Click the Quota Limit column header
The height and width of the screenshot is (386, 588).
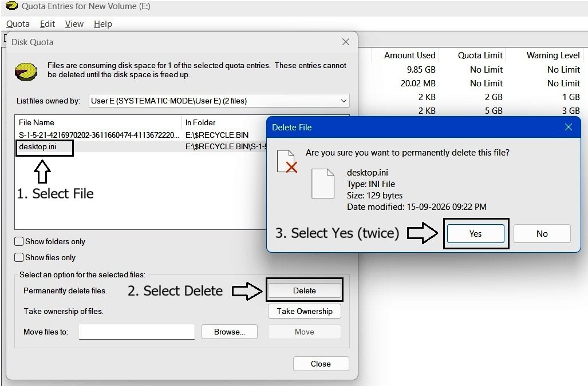480,55
